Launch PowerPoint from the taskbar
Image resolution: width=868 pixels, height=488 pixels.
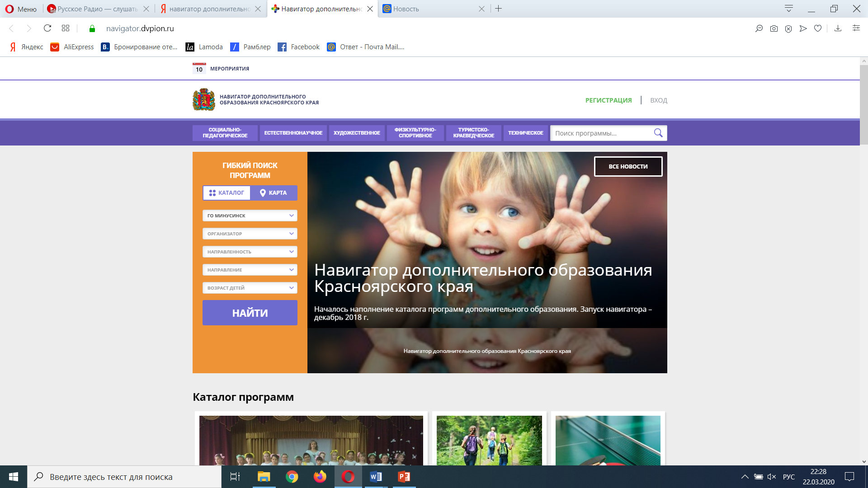pyautogui.click(x=404, y=477)
